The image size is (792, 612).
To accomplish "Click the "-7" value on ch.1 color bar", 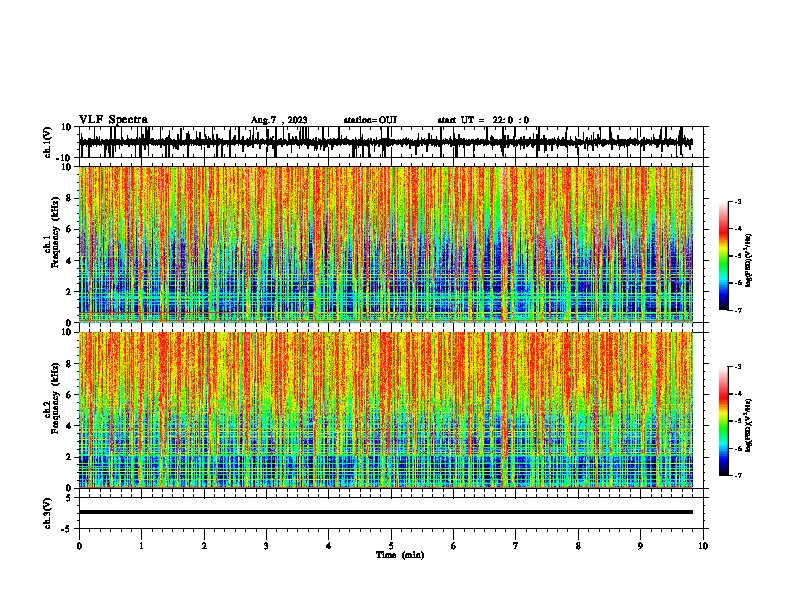I will (738, 310).
